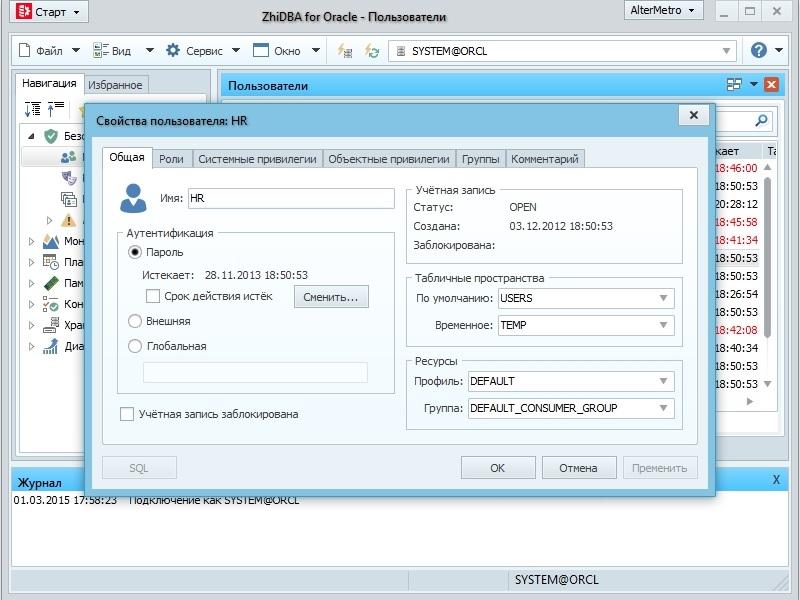Screen dimensions: 800x600
Task: Select the warning triangle audit icon
Action: click(68, 220)
